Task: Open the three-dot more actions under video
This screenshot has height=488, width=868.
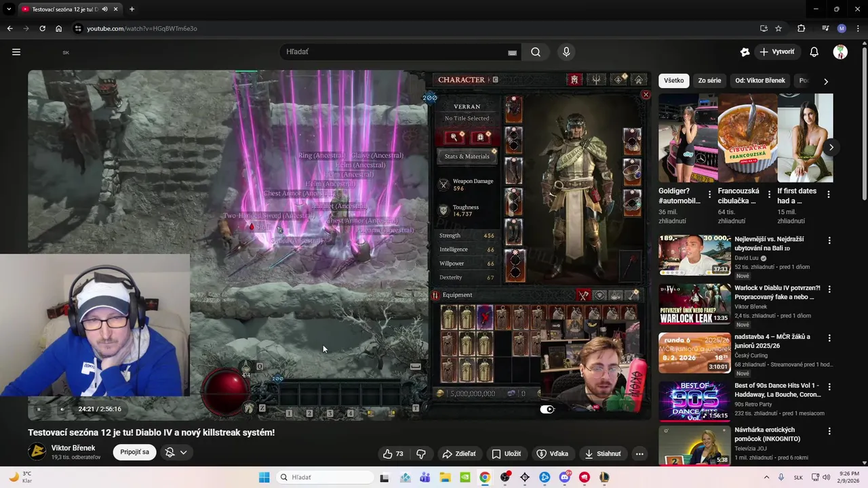Action: pos(639,453)
